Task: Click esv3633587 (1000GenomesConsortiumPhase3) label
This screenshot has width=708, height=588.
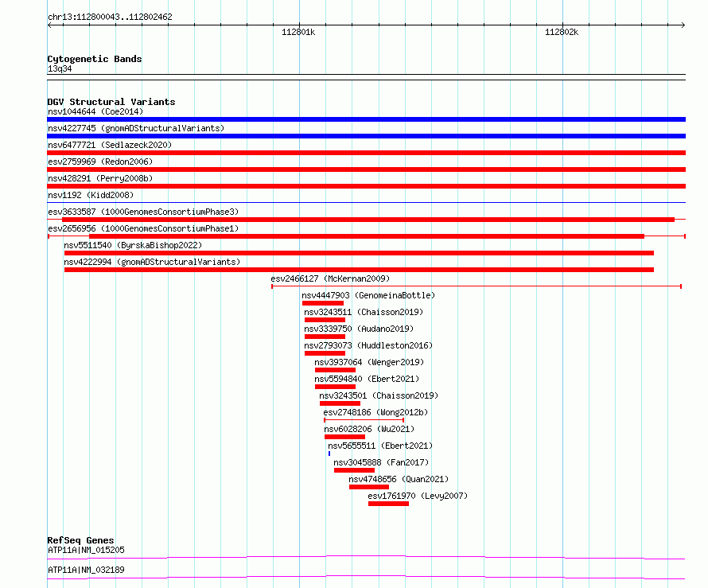Action: click(143, 212)
